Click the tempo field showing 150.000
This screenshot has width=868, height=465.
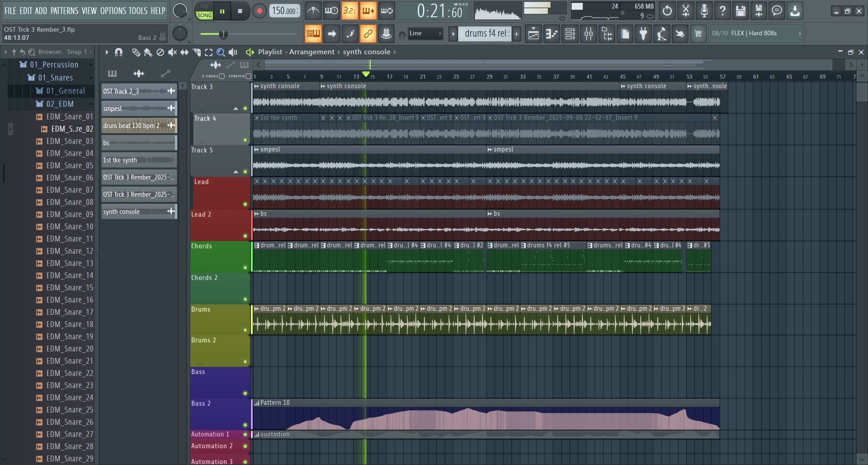tap(284, 11)
